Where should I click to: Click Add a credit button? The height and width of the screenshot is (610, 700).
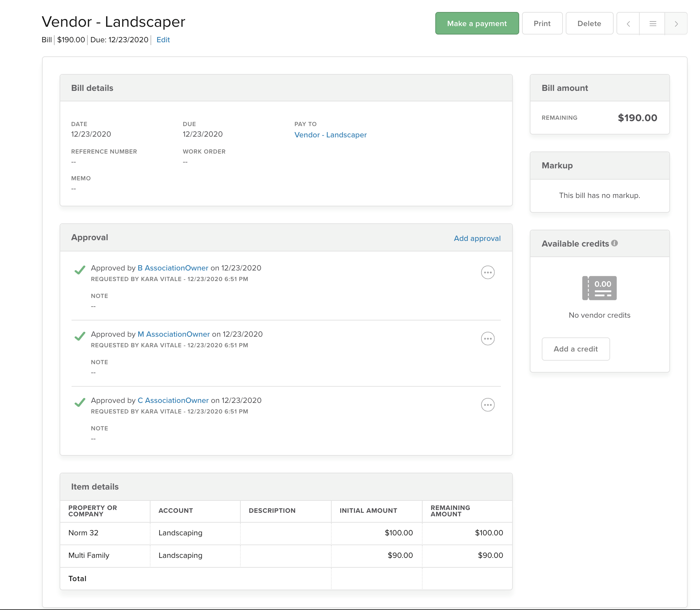tap(576, 349)
